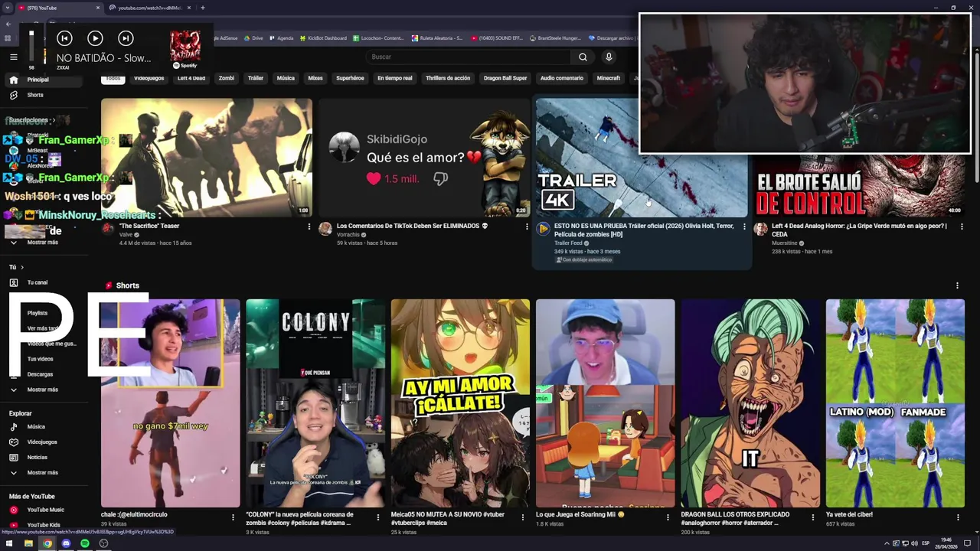
Task: Open the Shorts shelf options menu
Action: 957,285
